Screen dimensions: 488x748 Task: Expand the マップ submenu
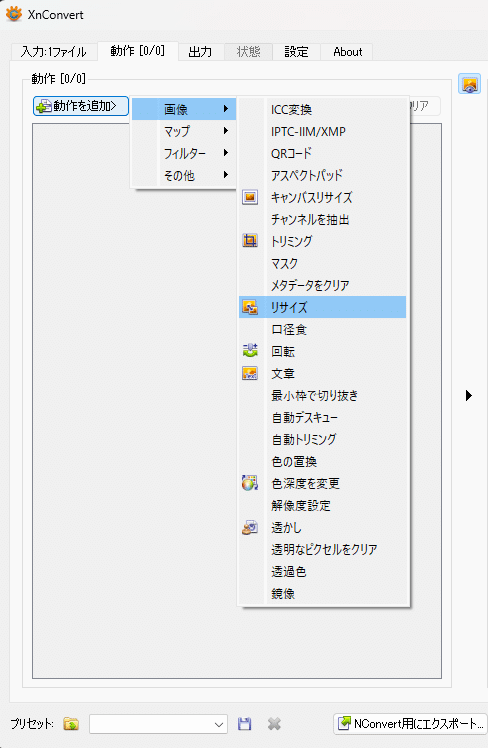[184, 131]
